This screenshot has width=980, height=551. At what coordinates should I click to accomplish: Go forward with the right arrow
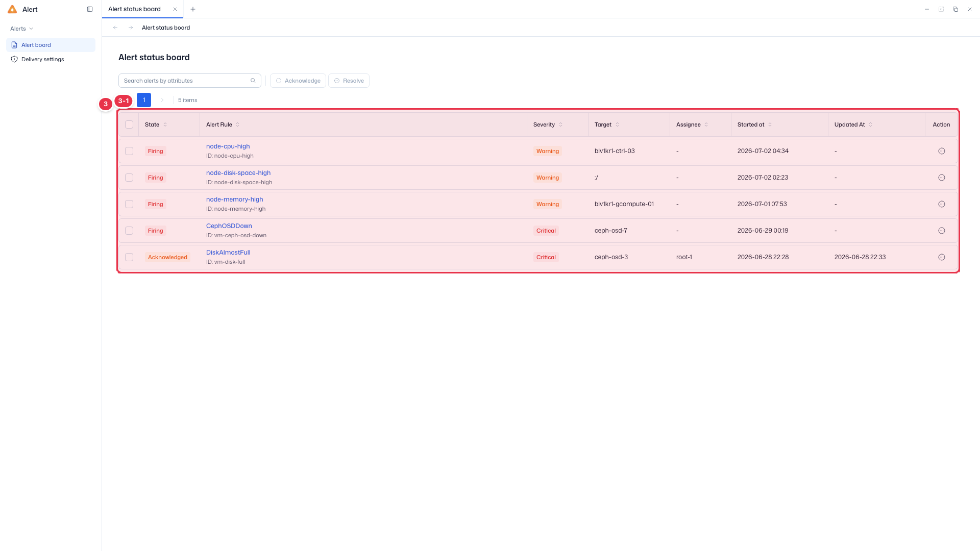point(131,28)
